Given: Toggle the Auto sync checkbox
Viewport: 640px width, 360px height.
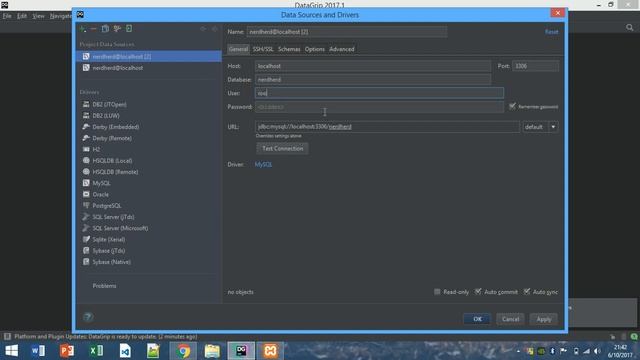Looking at the screenshot, I should click(x=527, y=291).
